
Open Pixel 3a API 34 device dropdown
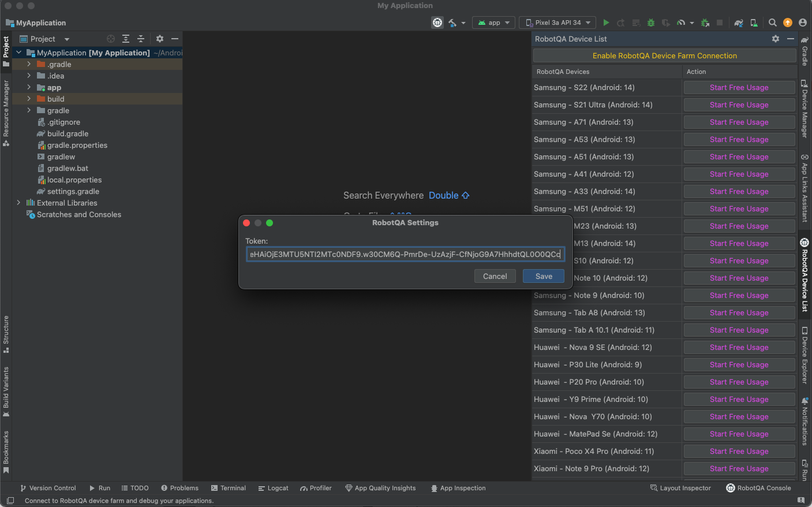coord(557,23)
